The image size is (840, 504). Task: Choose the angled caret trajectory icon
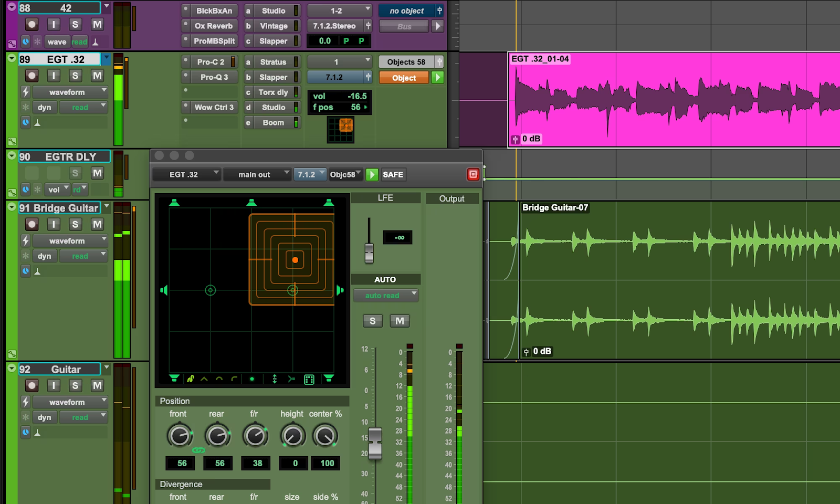point(204,379)
